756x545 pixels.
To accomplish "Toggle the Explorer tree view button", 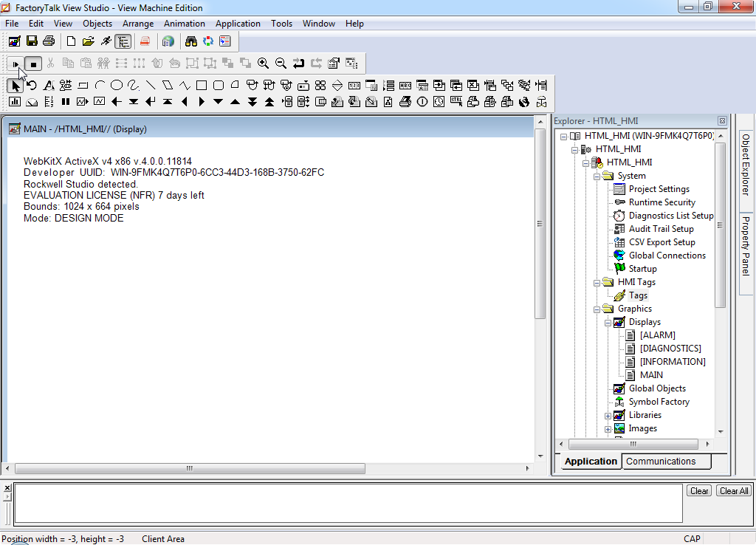I will click(123, 41).
